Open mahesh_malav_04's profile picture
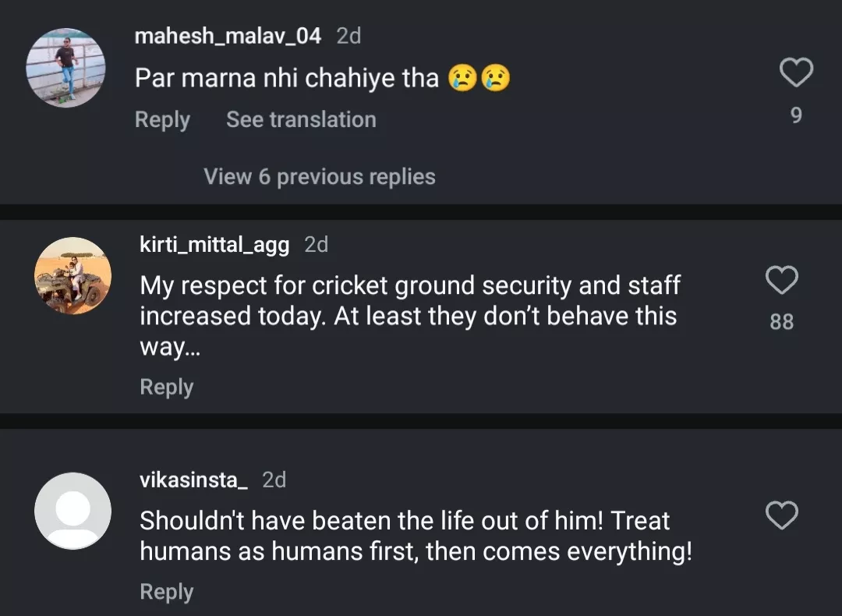Screen dimensions: 842x616 [65, 68]
